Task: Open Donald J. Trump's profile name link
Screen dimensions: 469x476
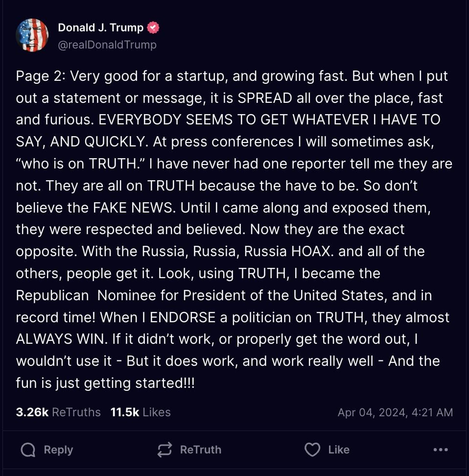Action: [x=100, y=27]
